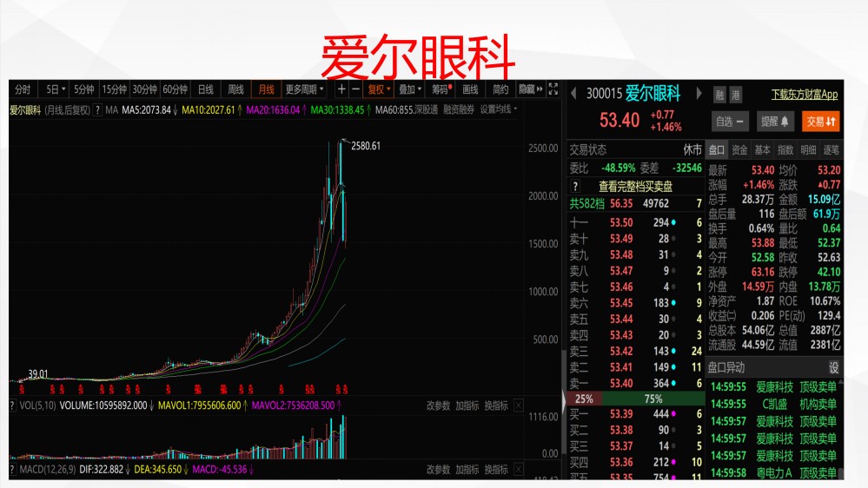Open the orange 交易 trade button
Screen dimensions: 868x488
point(820,122)
